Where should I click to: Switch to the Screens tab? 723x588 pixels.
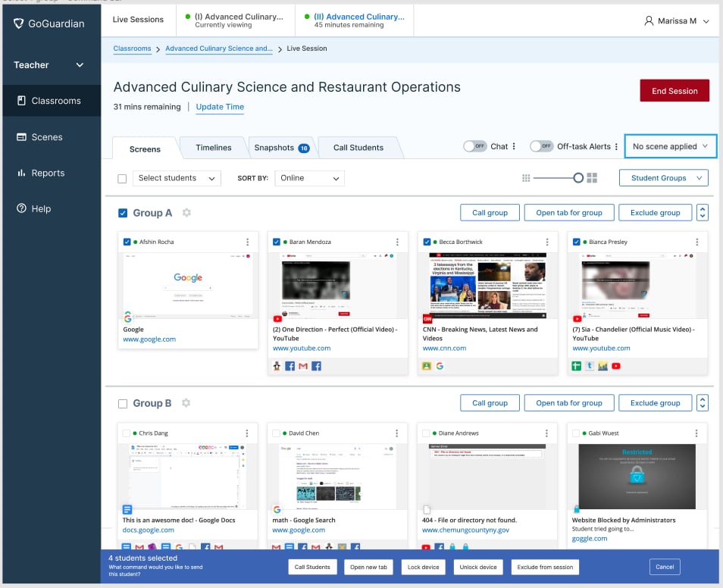tap(145, 149)
